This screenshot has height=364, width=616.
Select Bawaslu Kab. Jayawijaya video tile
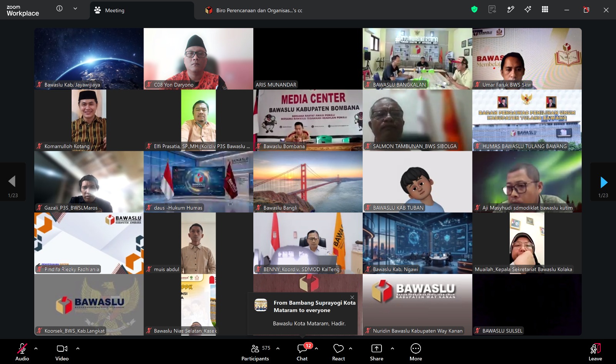(x=89, y=58)
